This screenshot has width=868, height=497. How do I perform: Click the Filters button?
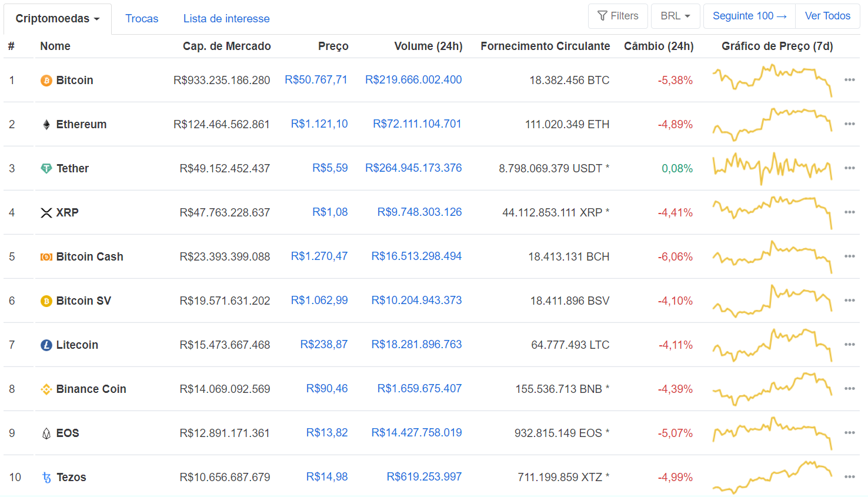pos(617,16)
